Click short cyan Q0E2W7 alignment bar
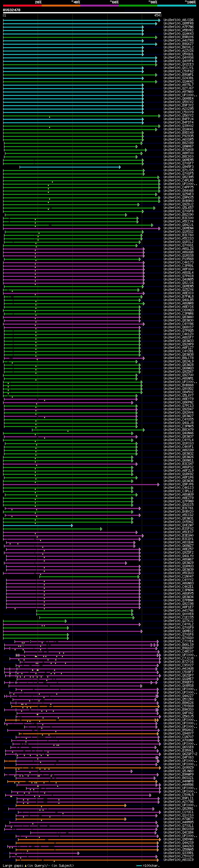The image size is (199, 868). [38, 525]
